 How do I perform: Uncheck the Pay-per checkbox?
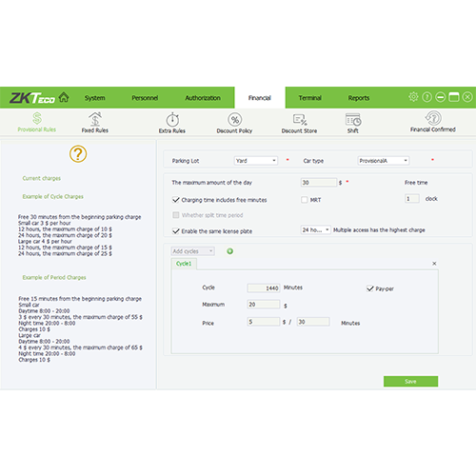click(x=370, y=288)
